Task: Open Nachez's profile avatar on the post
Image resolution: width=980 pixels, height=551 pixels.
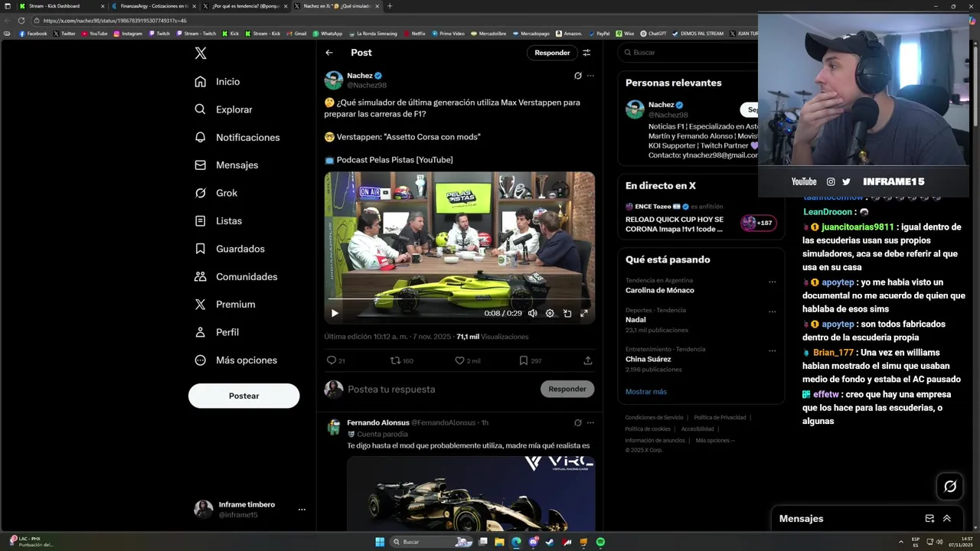Action: click(x=334, y=80)
